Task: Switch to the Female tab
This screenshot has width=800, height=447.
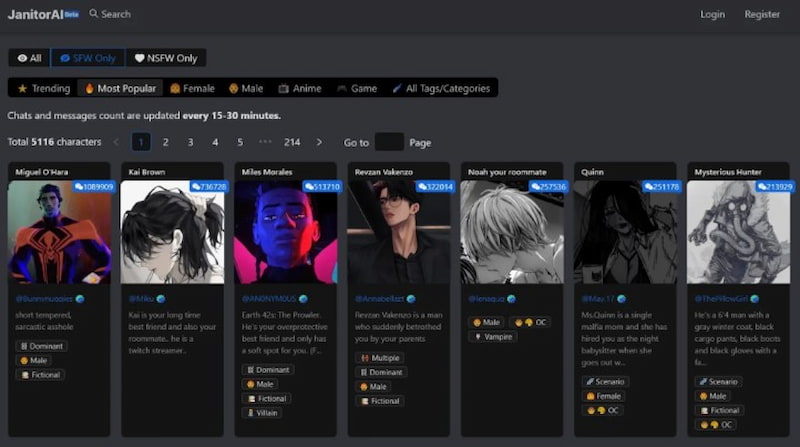Action: (x=192, y=88)
